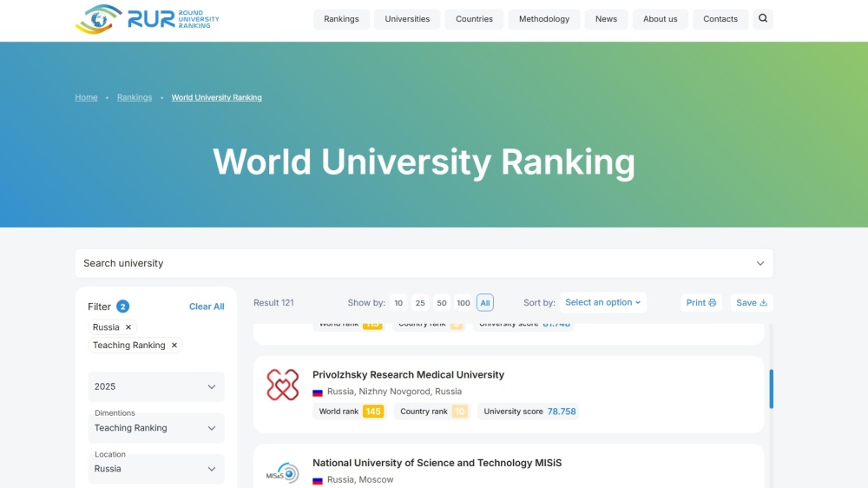Expand the Location Russia dropdown
The image size is (868, 488).
pos(156,468)
